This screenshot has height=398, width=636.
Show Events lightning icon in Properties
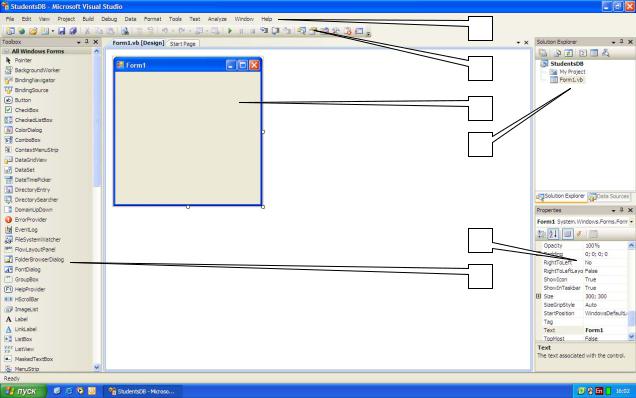point(580,234)
